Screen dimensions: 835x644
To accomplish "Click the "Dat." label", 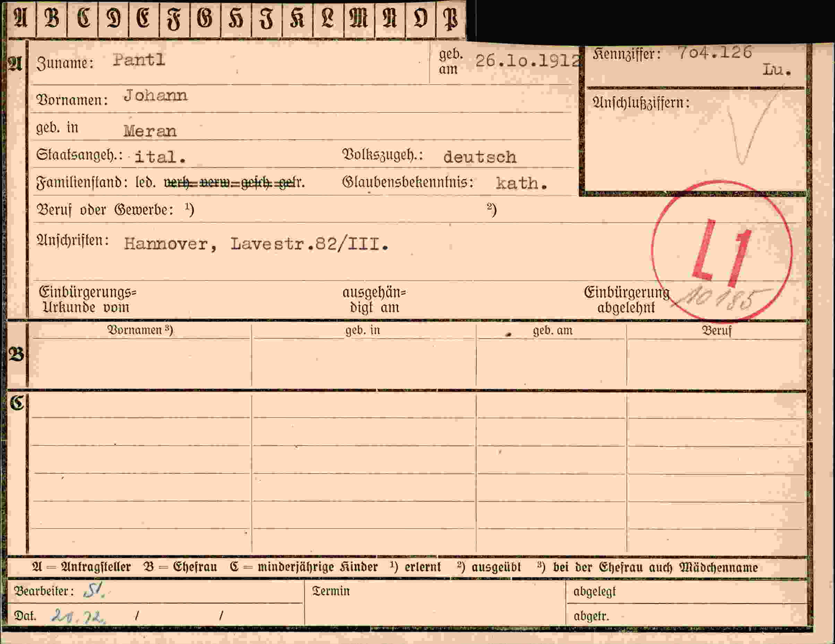I will tap(25, 616).
